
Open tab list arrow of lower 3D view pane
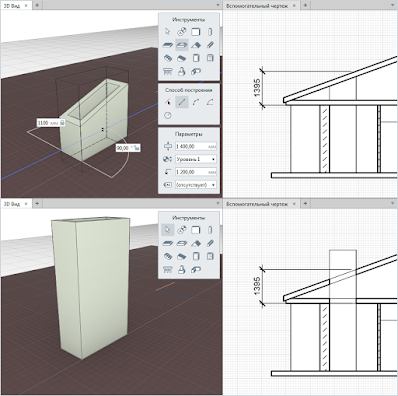click(218, 203)
